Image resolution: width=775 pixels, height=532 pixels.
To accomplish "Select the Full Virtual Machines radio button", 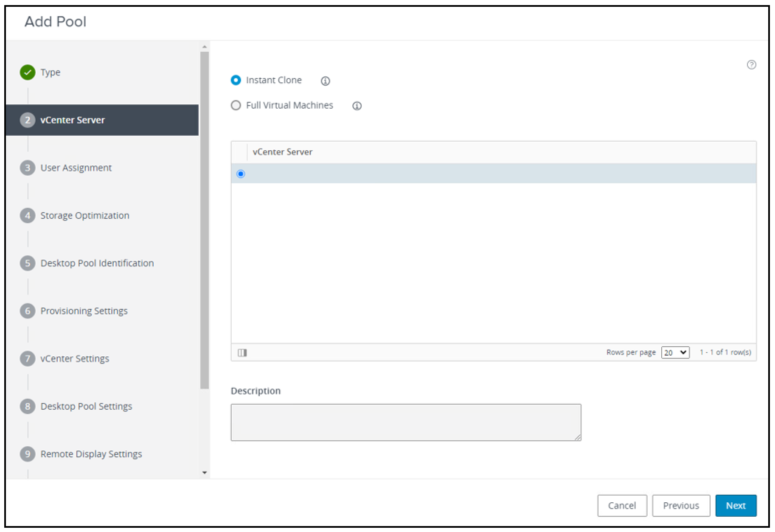I will coord(236,105).
